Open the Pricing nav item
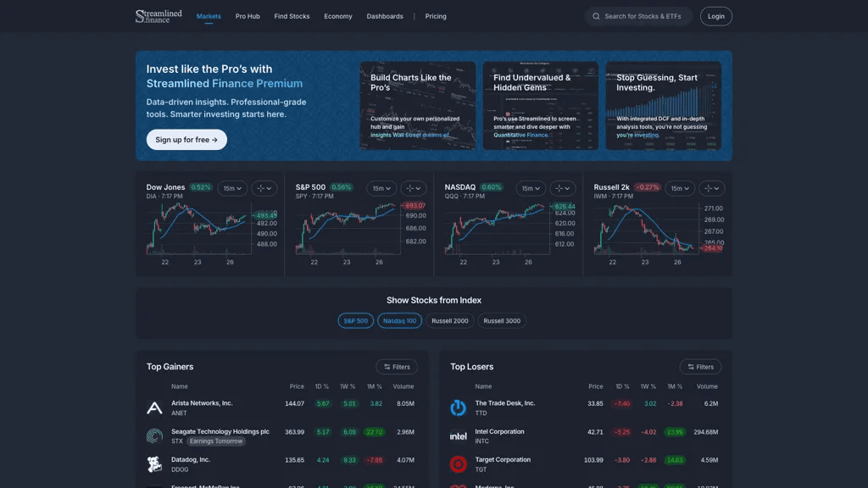The width and height of the screenshot is (868, 488). pyautogui.click(x=436, y=17)
